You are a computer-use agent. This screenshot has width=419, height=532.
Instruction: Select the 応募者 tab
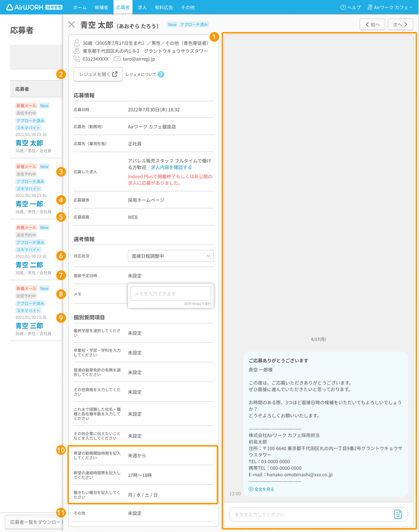(x=123, y=7)
